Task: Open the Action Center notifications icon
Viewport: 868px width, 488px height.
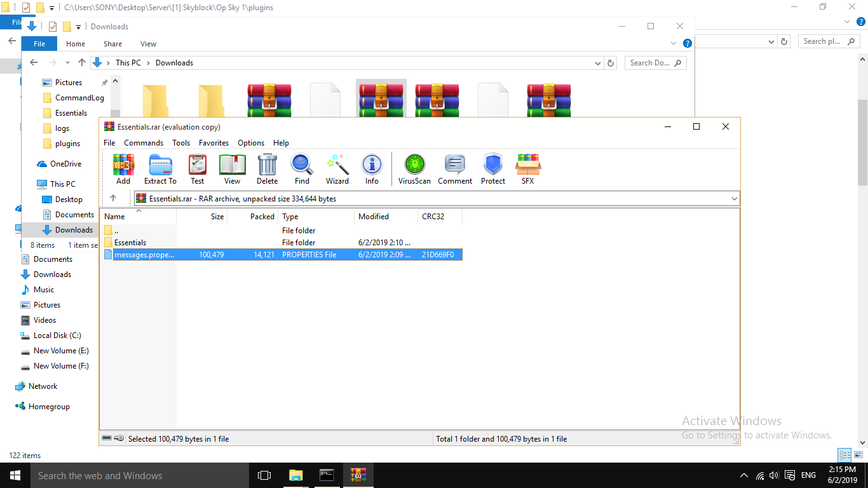Action: (790, 475)
